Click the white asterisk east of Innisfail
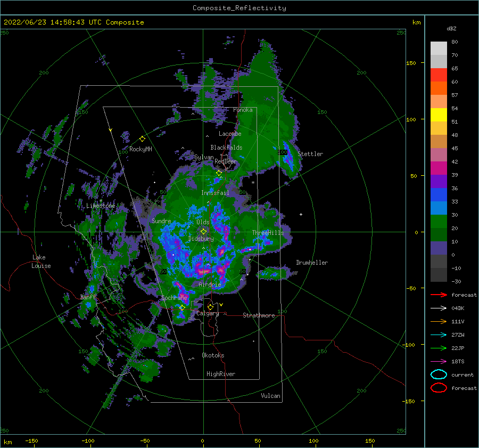The width and height of the screenshot is (479, 448). click(x=253, y=183)
